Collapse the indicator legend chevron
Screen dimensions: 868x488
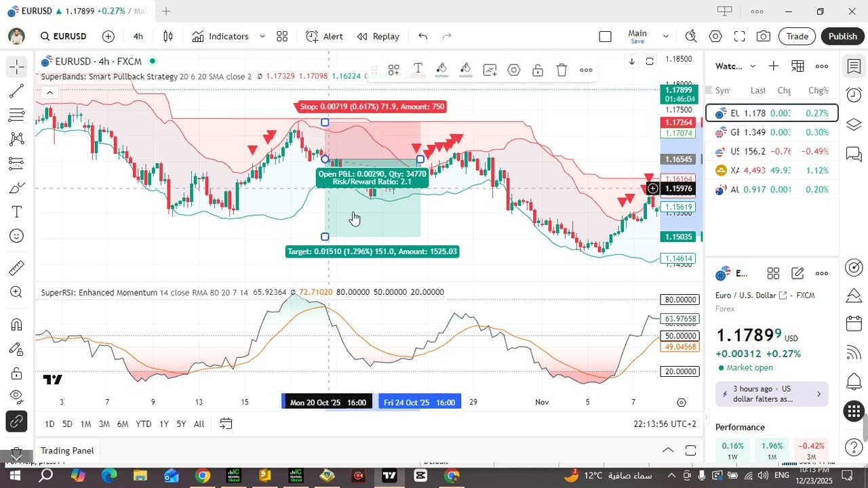(x=50, y=93)
